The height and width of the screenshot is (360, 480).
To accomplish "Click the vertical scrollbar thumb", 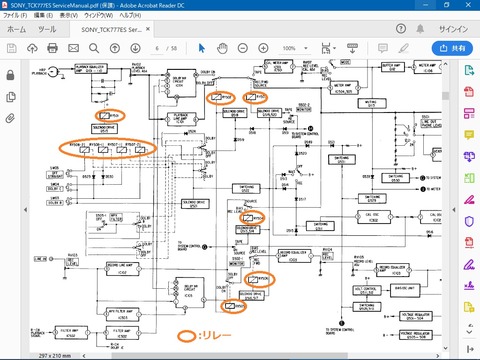I will [445, 95].
